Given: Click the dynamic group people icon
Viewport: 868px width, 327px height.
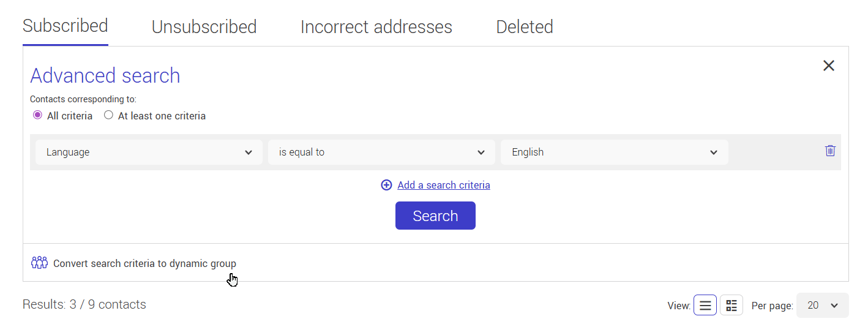Looking at the screenshot, I should (39, 263).
